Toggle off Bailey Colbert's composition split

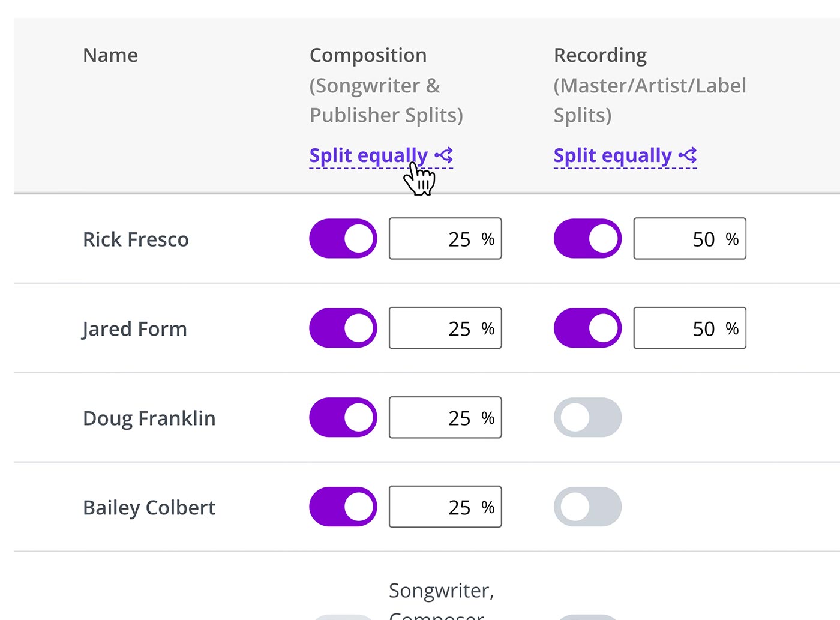click(343, 507)
